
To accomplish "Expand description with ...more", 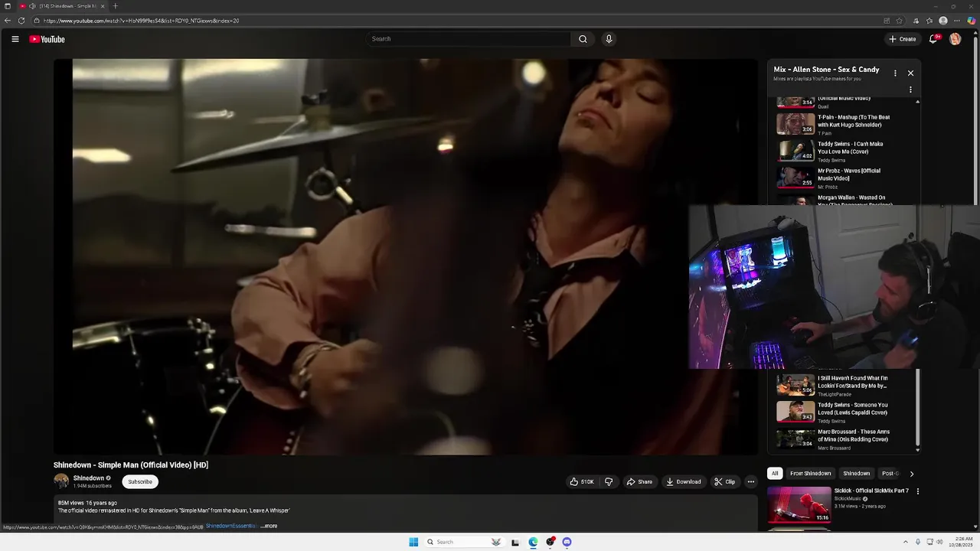I will click(x=269, y=526).
